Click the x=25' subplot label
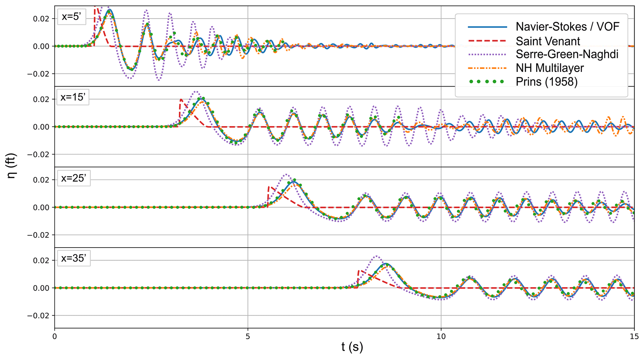Image resolution: width=644 pixels, height=359 pixels. 74,178
